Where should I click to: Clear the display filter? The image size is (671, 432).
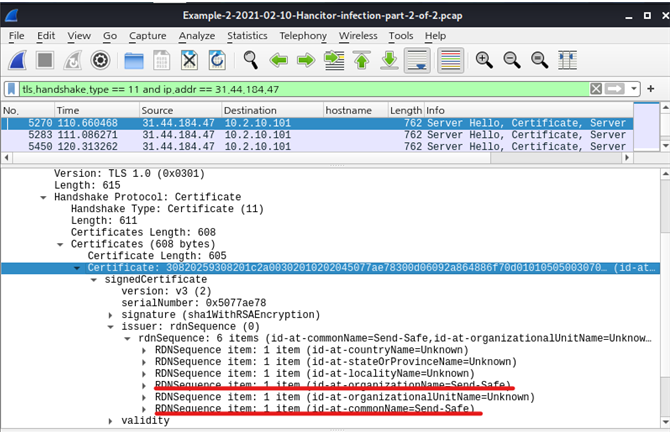596,89
